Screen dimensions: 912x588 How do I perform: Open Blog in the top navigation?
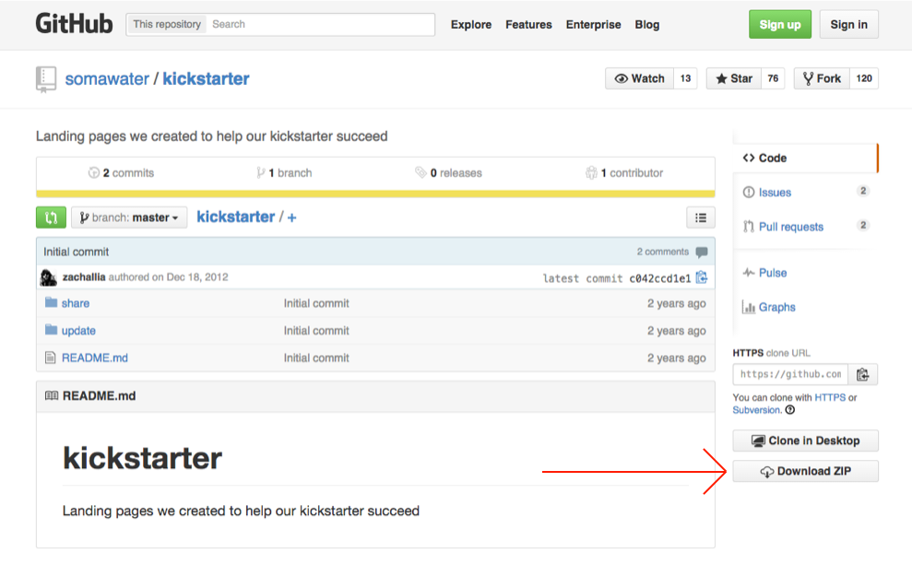pos(646,24)
